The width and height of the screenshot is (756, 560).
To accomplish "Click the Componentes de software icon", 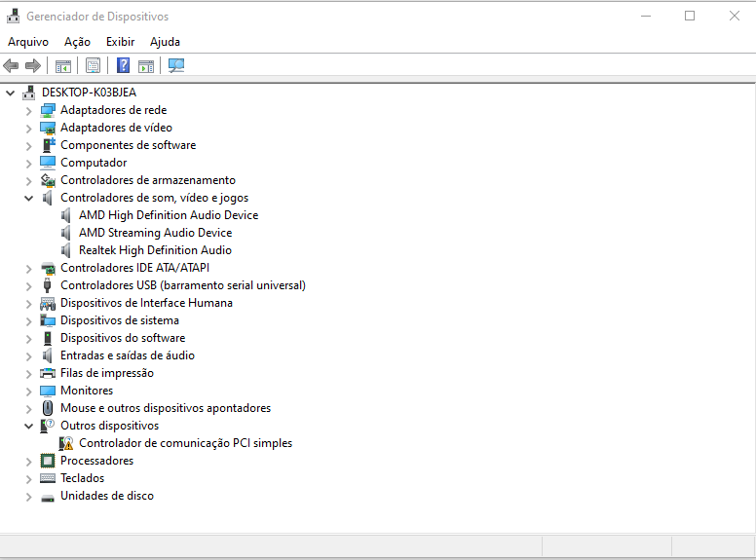I will 49,145.
